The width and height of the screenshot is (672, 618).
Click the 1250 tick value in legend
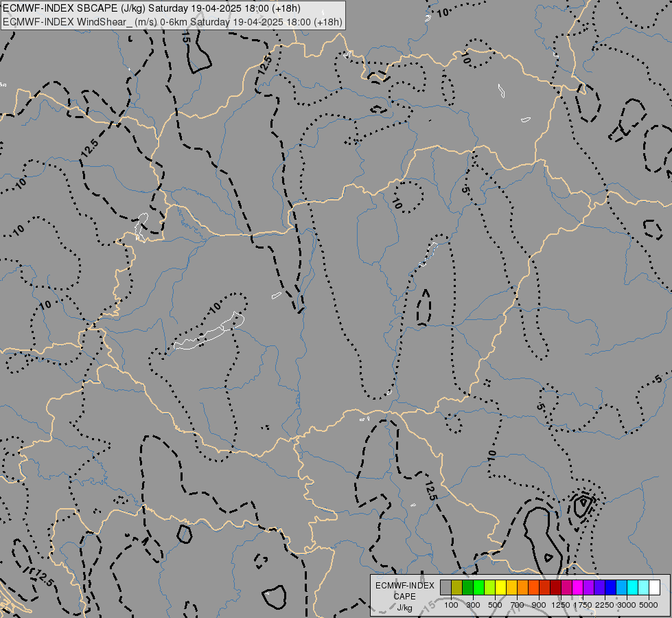click(x=561, y=605)
